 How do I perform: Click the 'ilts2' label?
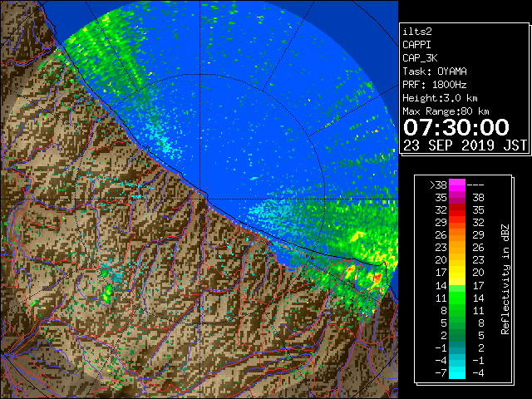pos(417,32)
